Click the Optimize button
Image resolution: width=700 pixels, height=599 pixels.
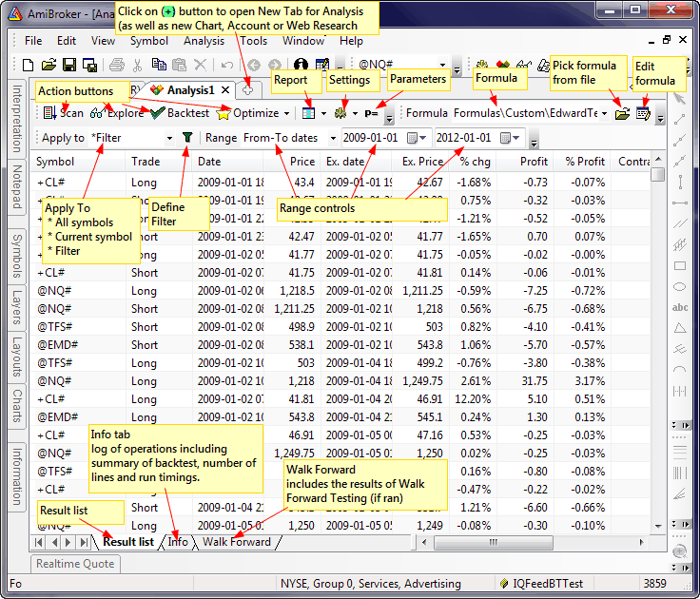coord(248,113)
